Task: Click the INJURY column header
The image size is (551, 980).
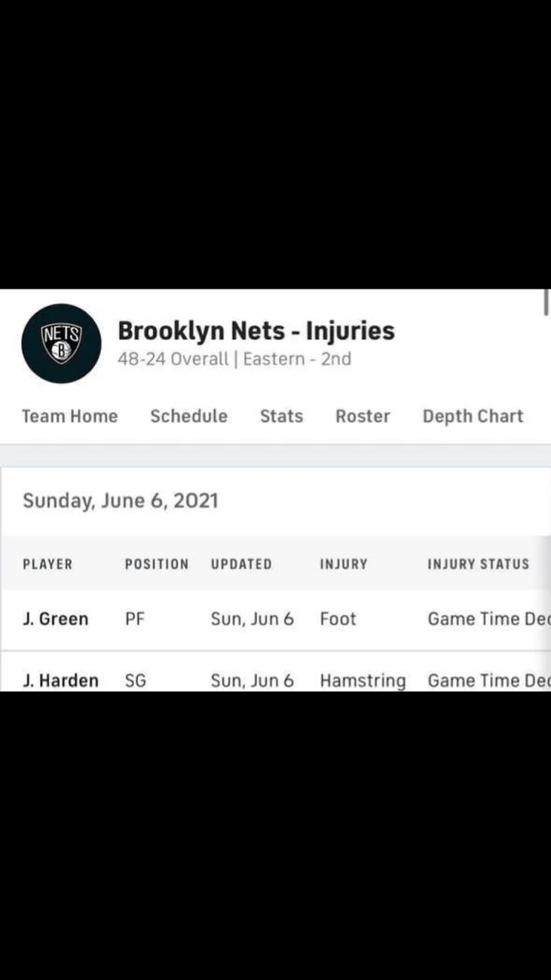Action: point(344,564)
